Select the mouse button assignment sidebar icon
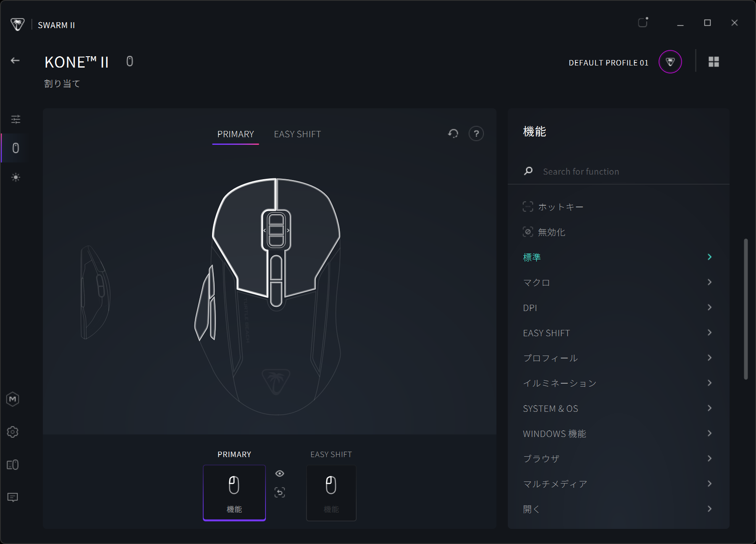The height and width of the screenshot is (544, 756). point(16,148)
